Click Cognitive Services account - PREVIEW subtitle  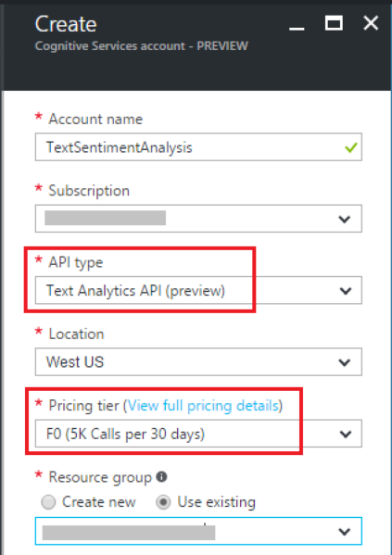[141, 46]
